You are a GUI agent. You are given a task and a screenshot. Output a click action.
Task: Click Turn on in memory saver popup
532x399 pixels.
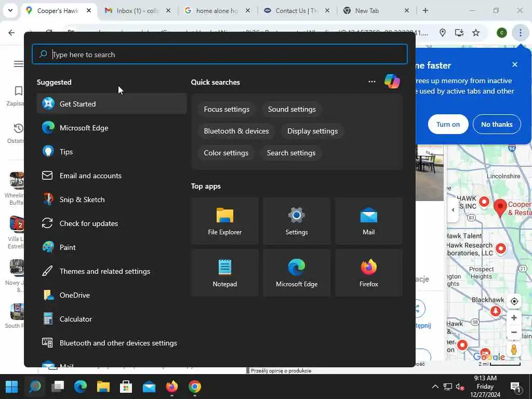[x=448, y=125]
